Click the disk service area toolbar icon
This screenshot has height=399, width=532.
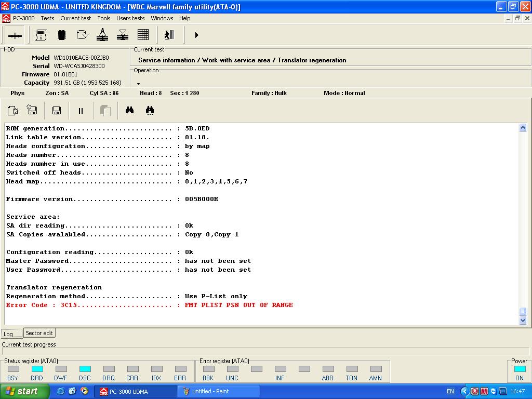pos(82,35)
